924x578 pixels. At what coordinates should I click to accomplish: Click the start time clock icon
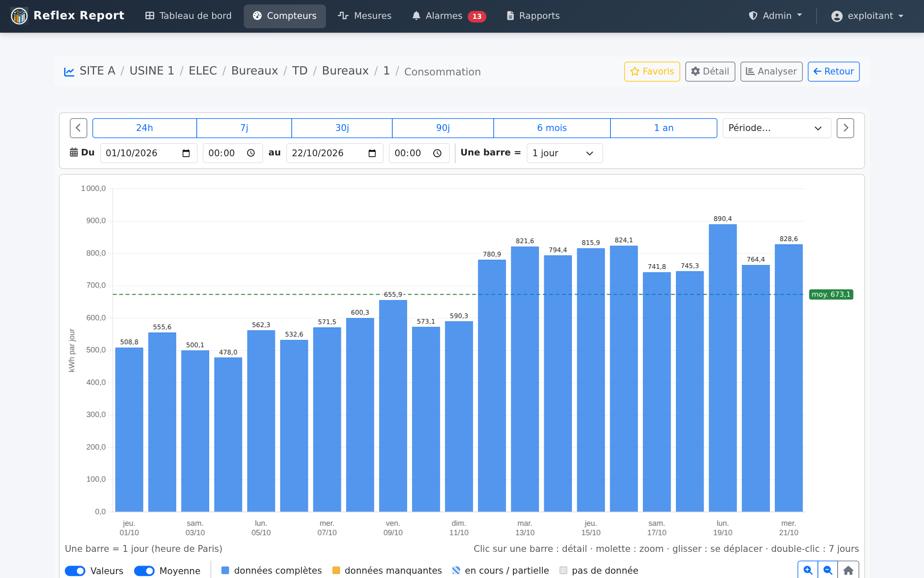click(x=251, y=153)
